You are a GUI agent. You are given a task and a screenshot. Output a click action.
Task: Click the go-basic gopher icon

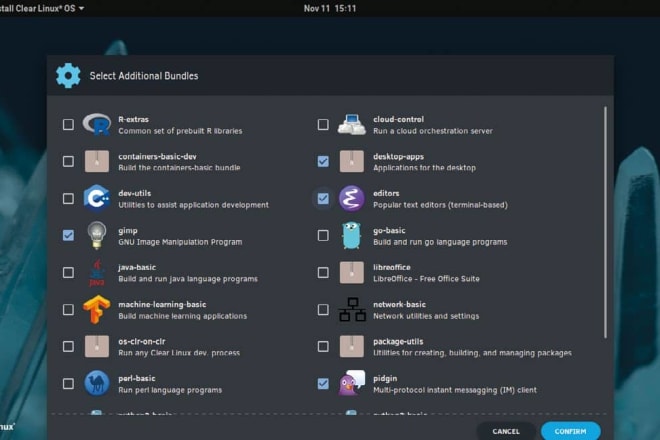[x=352, y=235]
